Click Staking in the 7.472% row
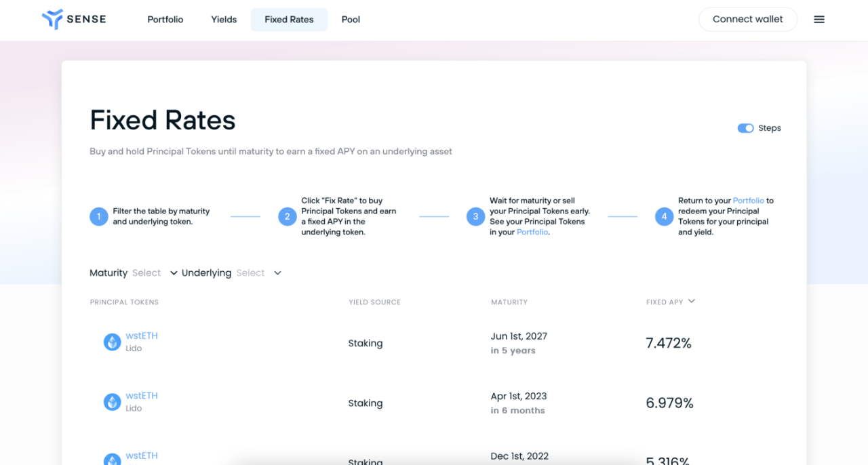 point(366,344)
